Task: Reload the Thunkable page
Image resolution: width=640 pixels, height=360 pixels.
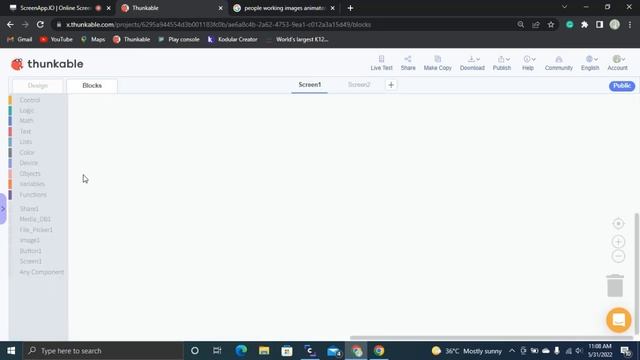Action: pyautogui.click(x=40, y=24)
